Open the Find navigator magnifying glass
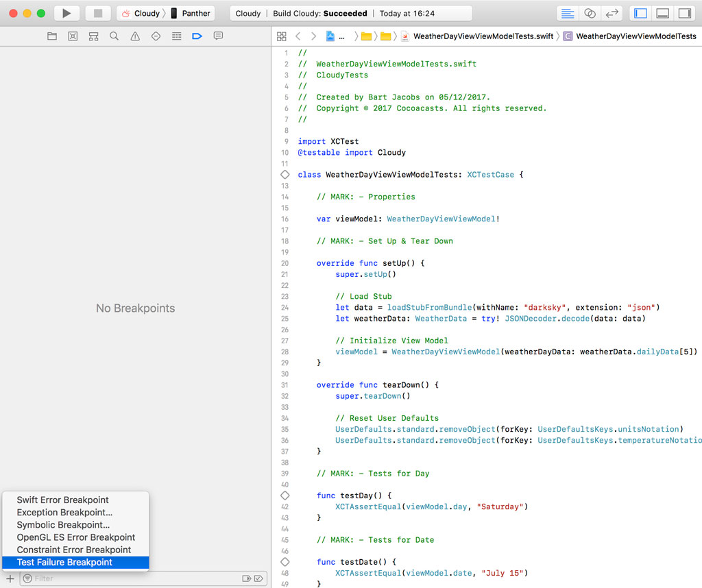The image size is (702, 588). (114, 36)
